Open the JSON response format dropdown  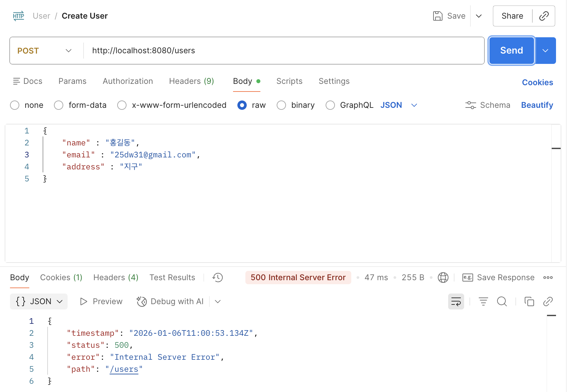39,301
